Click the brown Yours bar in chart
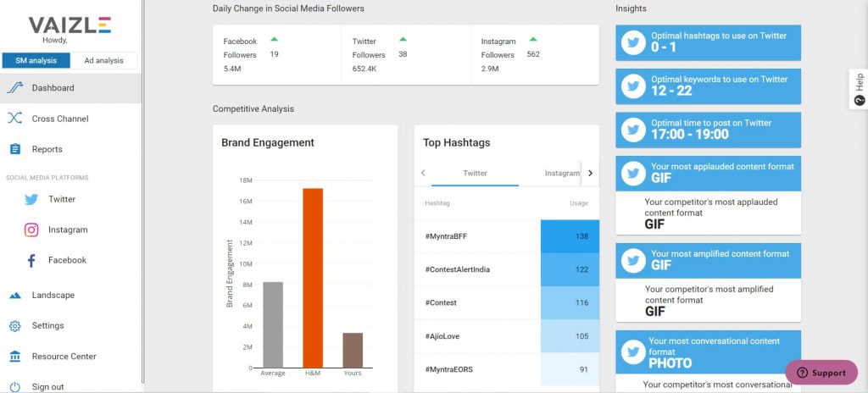 coord(353,351)
